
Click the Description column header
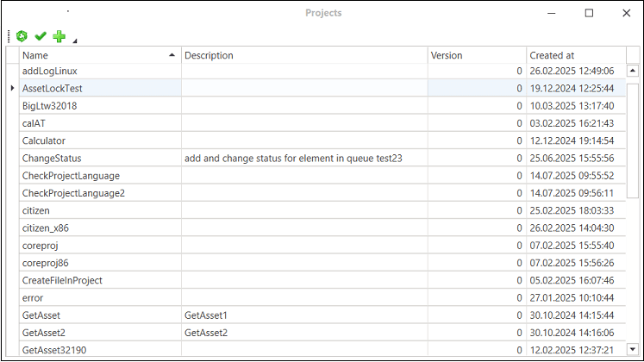coord(302,55)
